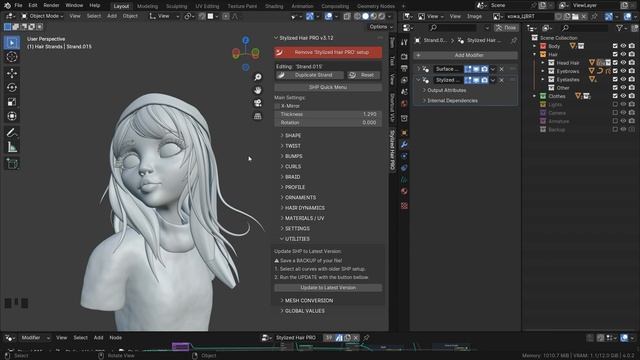640x360 pixels.
Task: Click the Add Modifier button
Action: [x=465, y=55]
